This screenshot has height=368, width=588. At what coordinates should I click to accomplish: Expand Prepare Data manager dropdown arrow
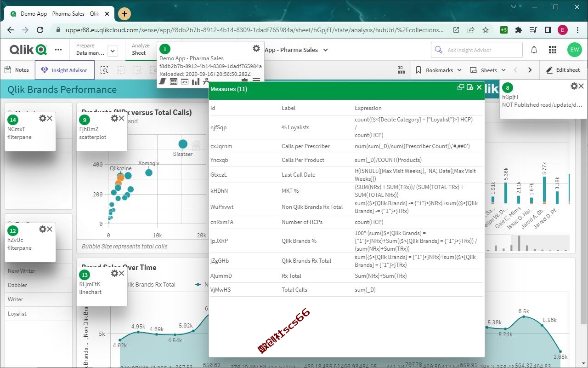click(113, 51)
